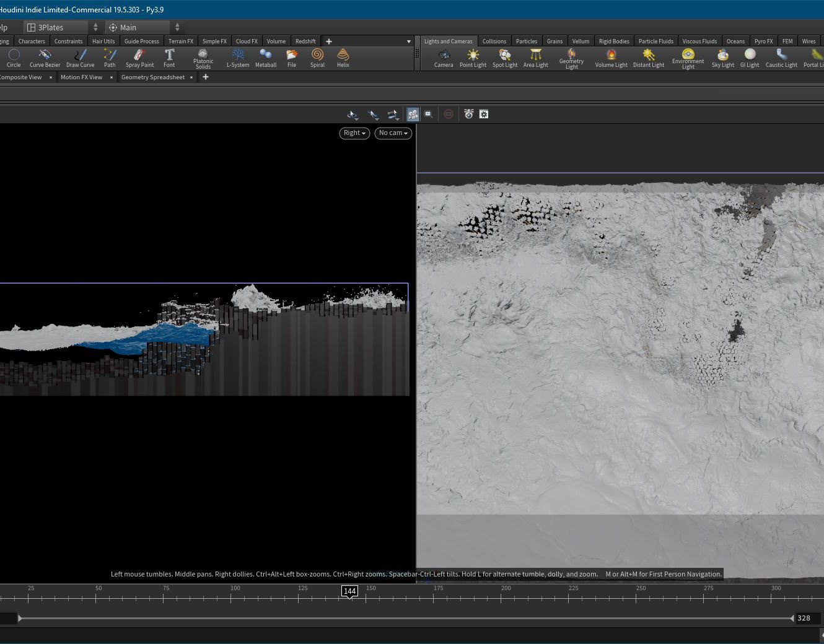
Task: Add an Environment Light
Action: 688,58
